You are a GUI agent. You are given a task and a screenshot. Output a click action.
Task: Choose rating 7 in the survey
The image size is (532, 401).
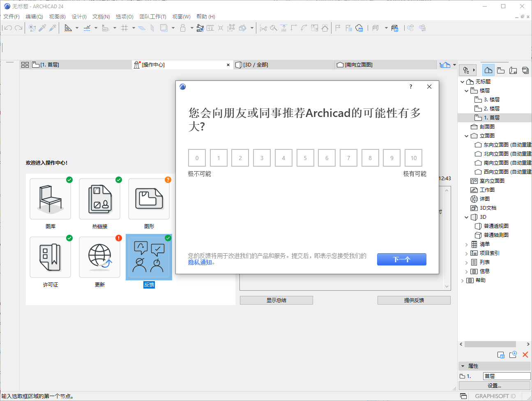click(348, 158)
